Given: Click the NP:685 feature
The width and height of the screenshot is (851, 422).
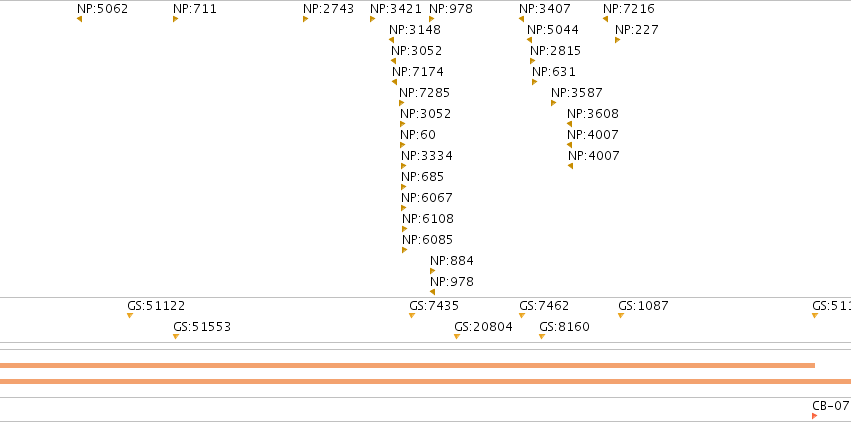Looking at the screenshot, I should point(404,187).
